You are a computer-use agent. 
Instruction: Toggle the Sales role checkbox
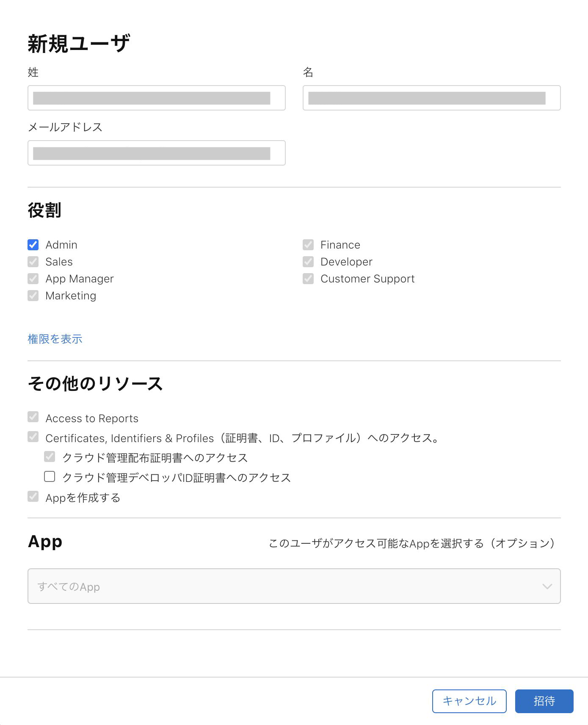[33, 262]
